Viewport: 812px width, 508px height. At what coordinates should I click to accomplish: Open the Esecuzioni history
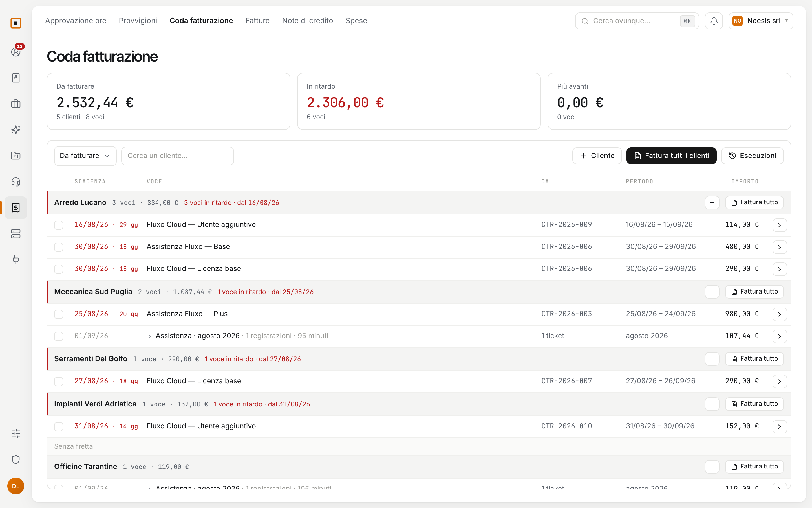coord(752,156)
